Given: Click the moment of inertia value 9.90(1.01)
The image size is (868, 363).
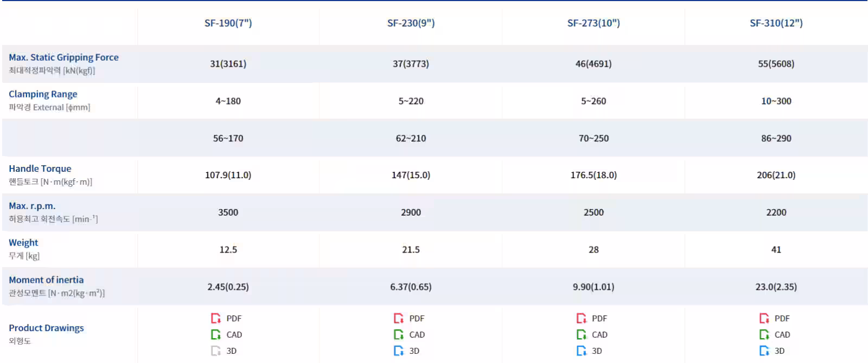Looking at the screenshot, I should tap(594, 287).
